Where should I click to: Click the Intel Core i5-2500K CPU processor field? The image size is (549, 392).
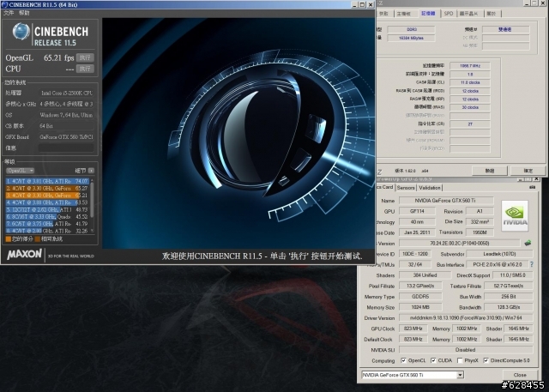(x=66, y=93)
